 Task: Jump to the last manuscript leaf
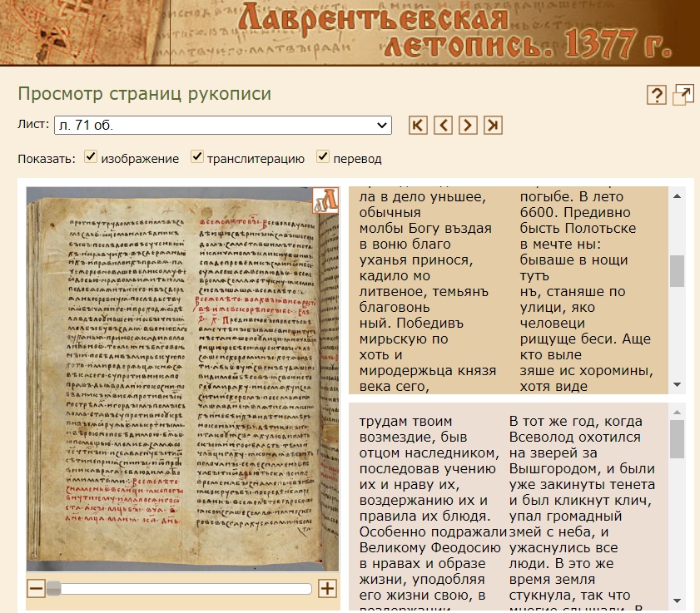(x=493, y=125)
